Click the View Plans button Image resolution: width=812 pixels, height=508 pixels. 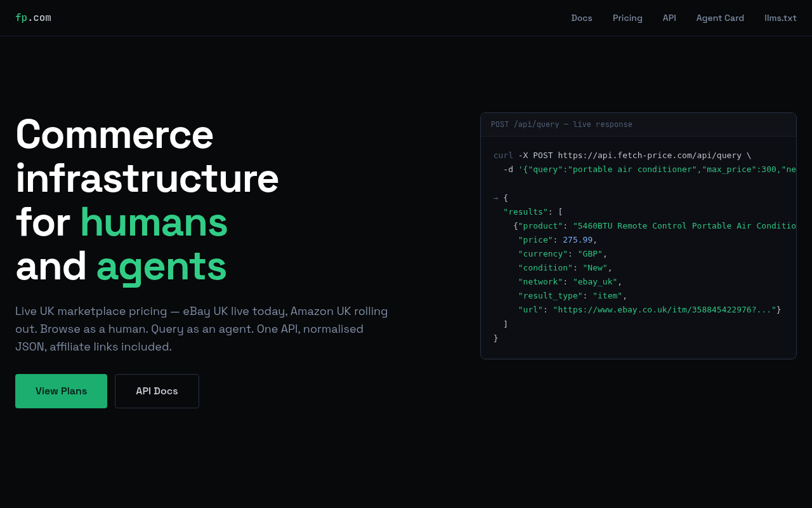[61, 391]
